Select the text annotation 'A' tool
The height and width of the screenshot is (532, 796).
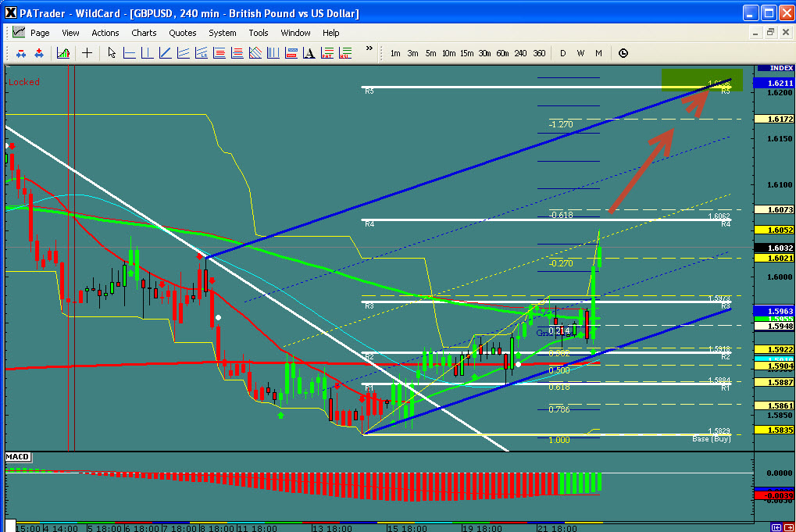(309, 53)
